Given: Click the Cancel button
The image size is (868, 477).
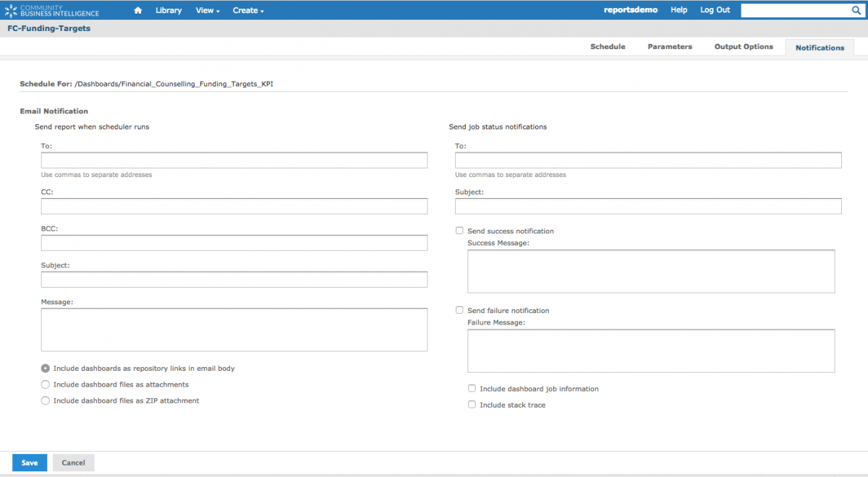Looking at the screenshot, I should coord(74,463).
